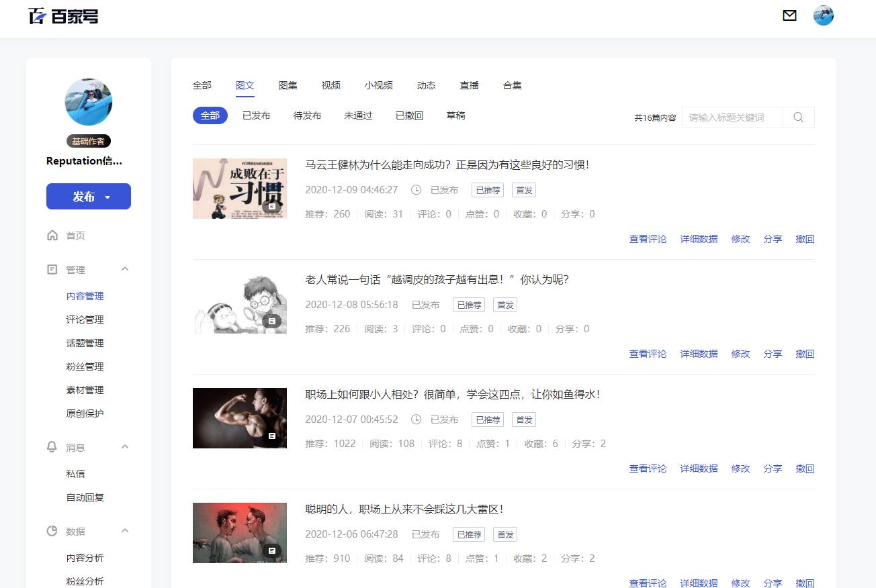Switch to the 全部 content type tab

tap(202, 85)
